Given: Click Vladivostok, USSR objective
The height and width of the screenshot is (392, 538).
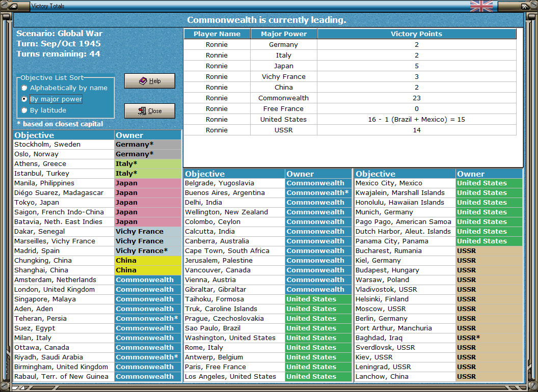Looking at the screenshot, I should pos(405,290).
